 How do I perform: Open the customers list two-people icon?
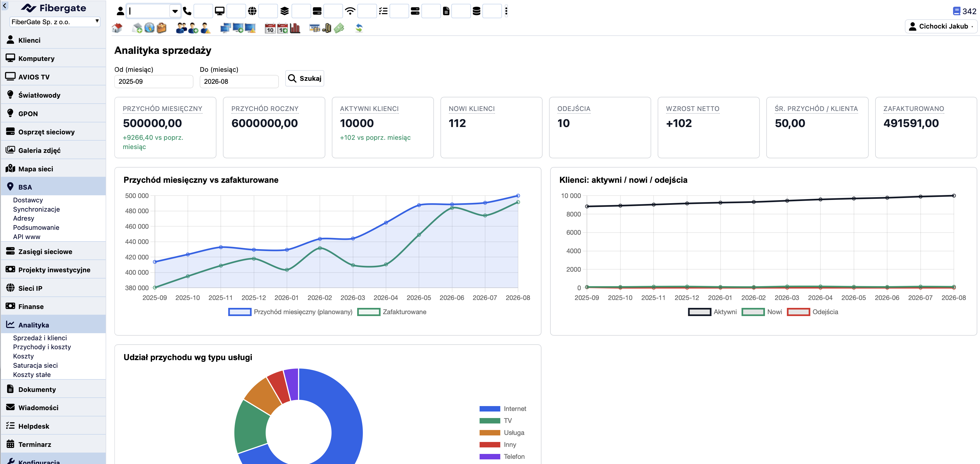tap(182, 28)
